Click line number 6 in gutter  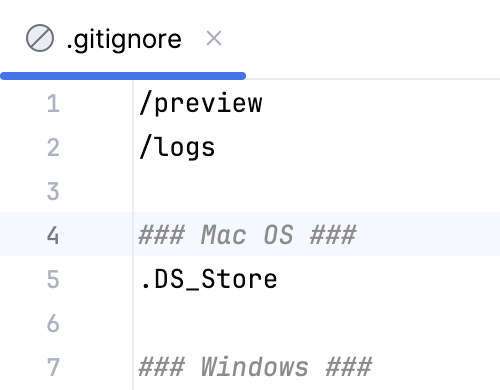coord(53,323)
